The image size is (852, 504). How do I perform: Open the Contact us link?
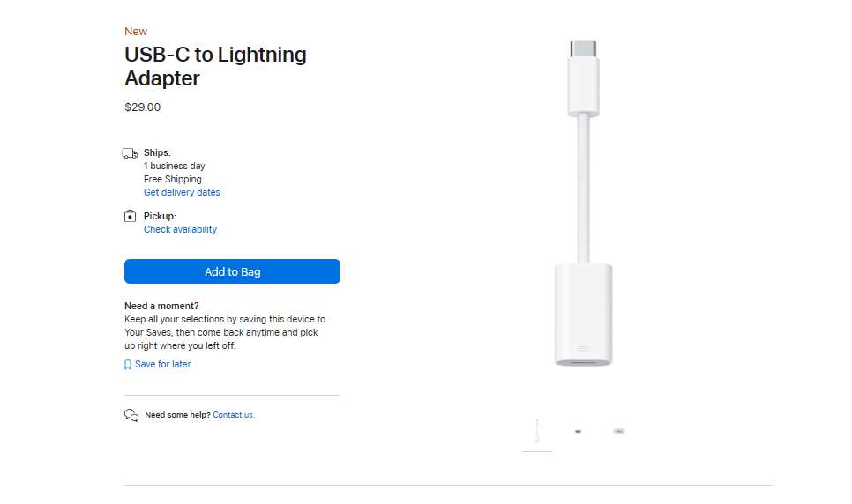point(233,415)
